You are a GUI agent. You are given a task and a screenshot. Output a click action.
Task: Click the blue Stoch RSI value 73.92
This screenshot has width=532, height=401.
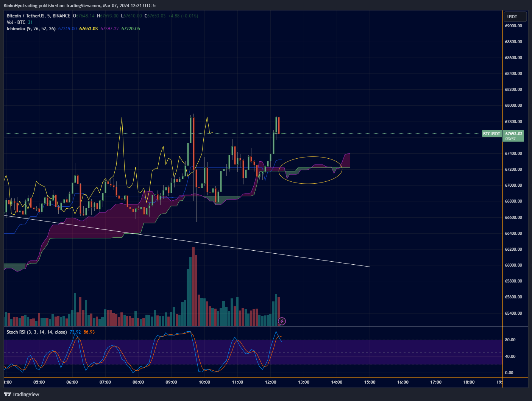[75, 332]
